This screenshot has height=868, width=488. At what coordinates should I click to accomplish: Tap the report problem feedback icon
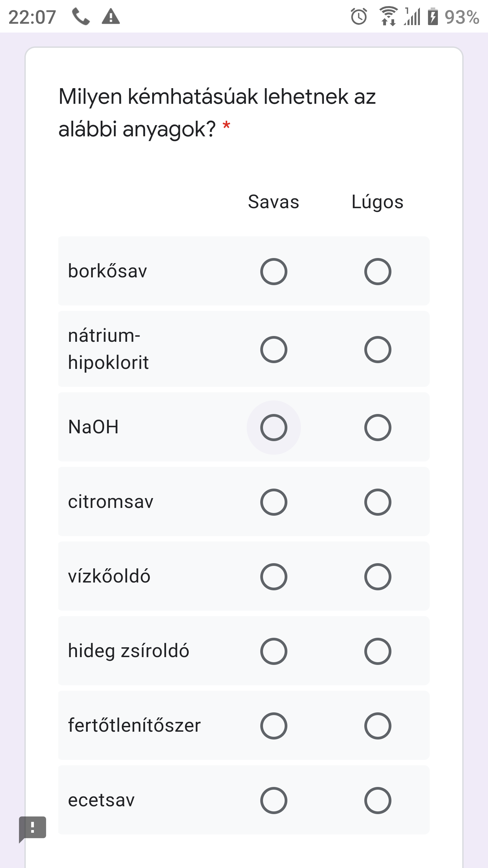(33, 828)
